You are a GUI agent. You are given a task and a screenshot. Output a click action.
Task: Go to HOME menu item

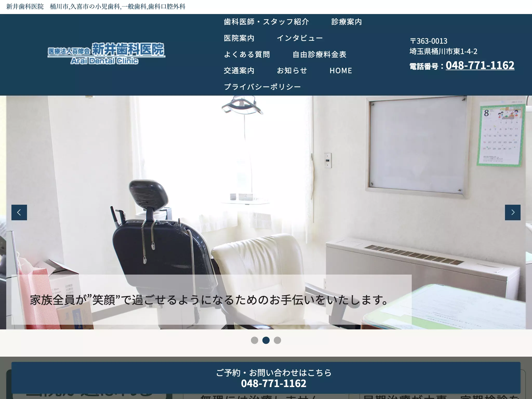pos(341,71)
